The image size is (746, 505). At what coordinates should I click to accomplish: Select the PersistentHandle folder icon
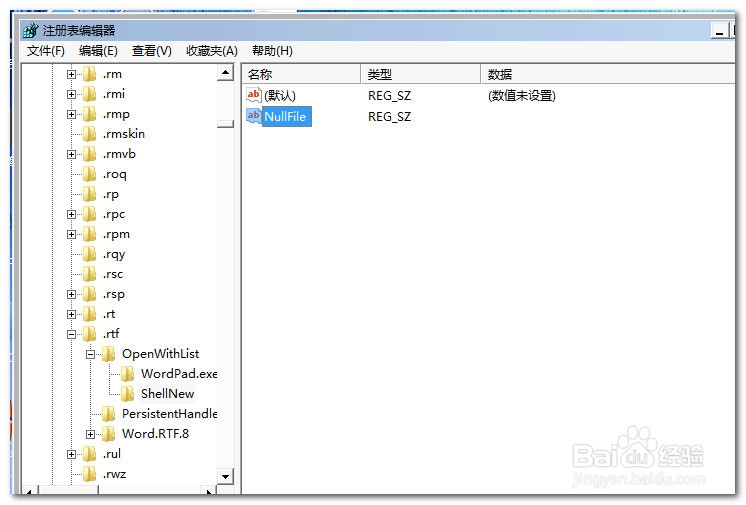click(x=108, y=414)
